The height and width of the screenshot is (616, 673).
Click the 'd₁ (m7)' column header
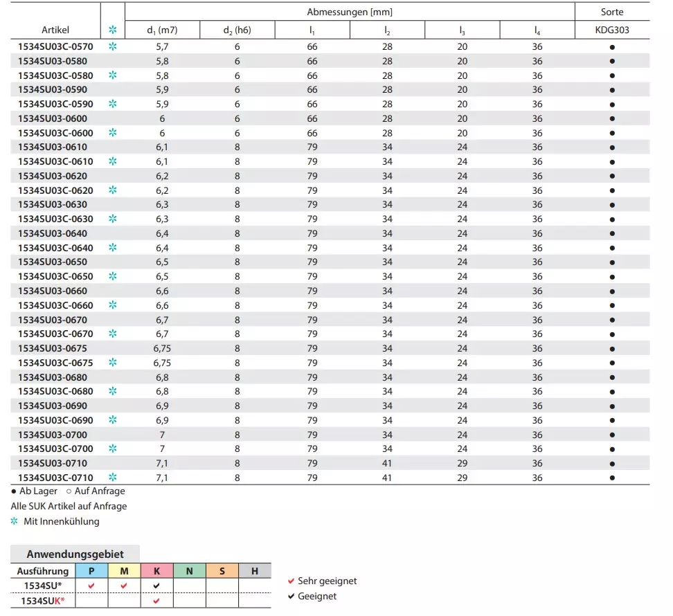click(x=162, y=30)
